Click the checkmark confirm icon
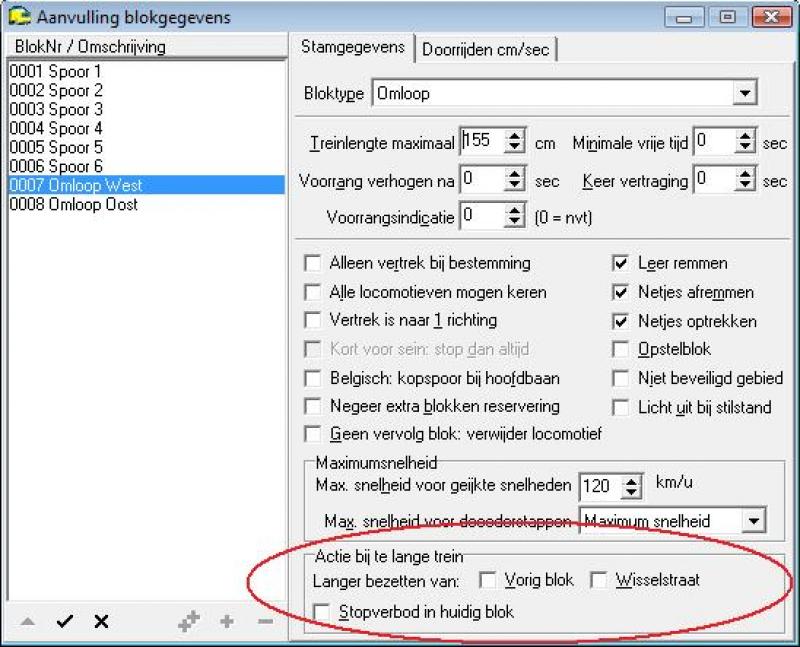 tap(65, 622)
